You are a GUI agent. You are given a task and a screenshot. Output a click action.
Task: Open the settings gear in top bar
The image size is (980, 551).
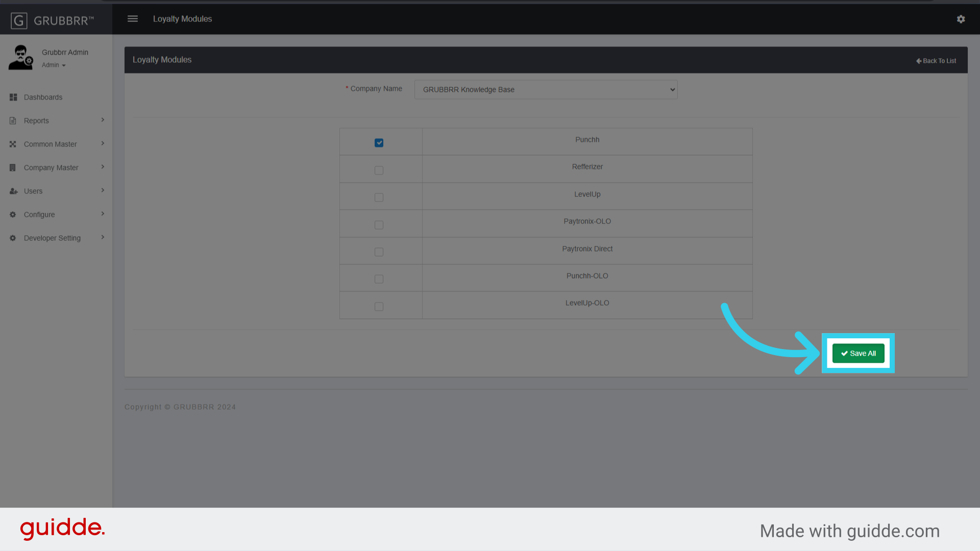click(961, 19)
